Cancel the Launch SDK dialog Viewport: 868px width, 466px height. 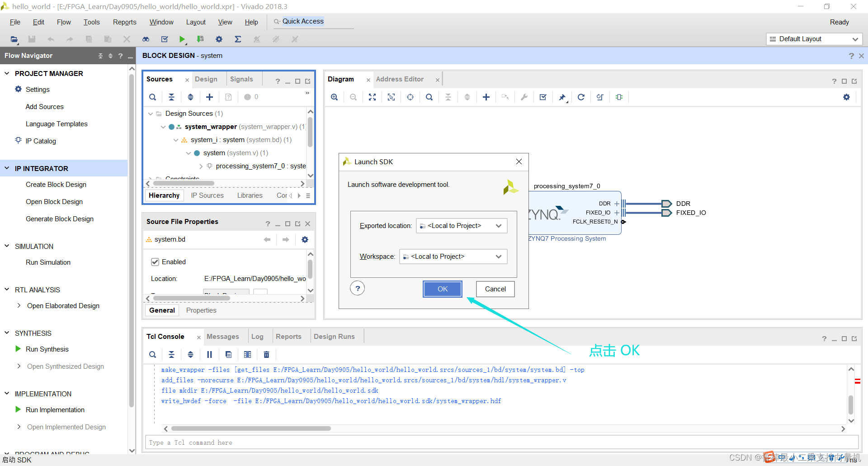[495, 289]
